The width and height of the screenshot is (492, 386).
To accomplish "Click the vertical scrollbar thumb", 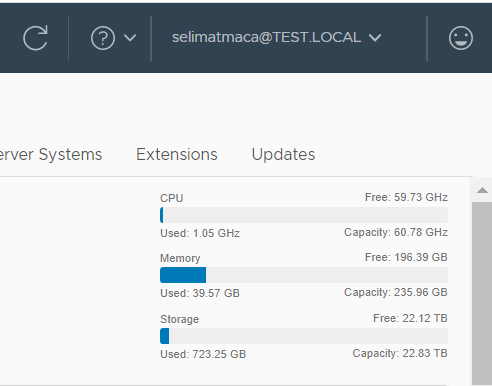I will [x=482, y=293].
